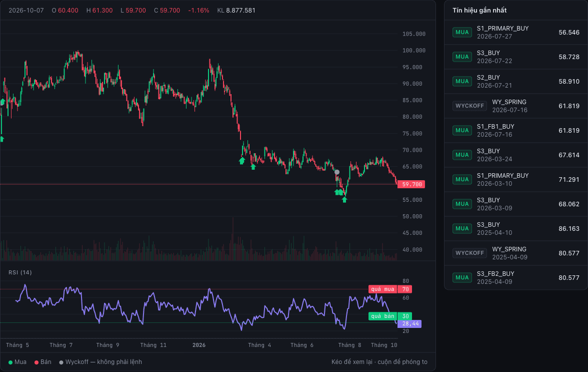This screenshot has width=588, height=372.
Task: Click the green Mua dot in the legend
Action: click(x=10, y=362)
